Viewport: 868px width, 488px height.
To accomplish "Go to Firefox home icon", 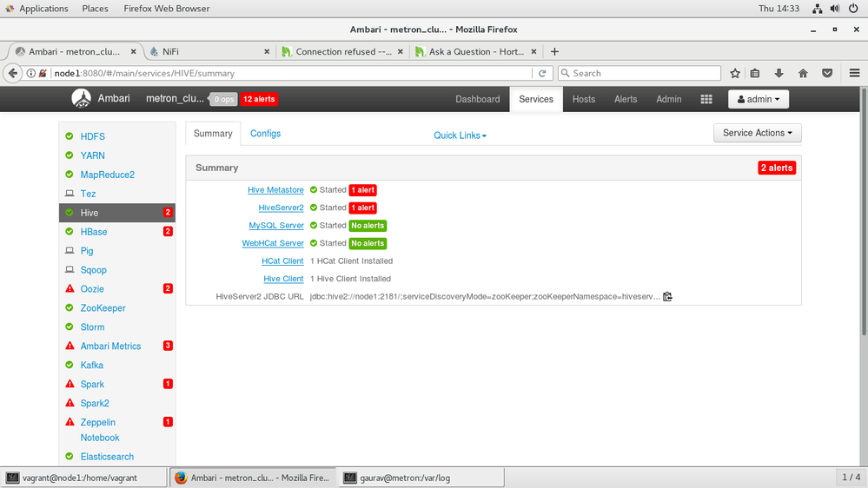I will click(803, 73).
